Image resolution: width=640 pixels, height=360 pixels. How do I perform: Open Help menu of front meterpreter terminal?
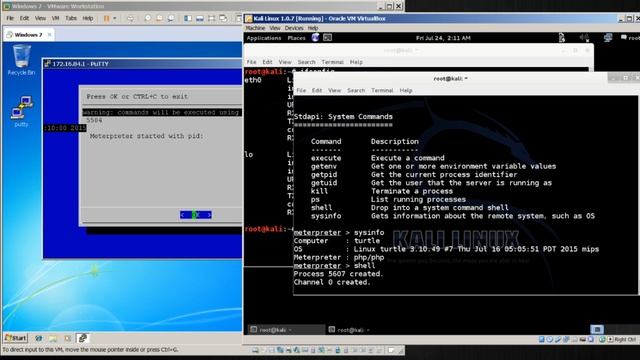tap(406, 90)
